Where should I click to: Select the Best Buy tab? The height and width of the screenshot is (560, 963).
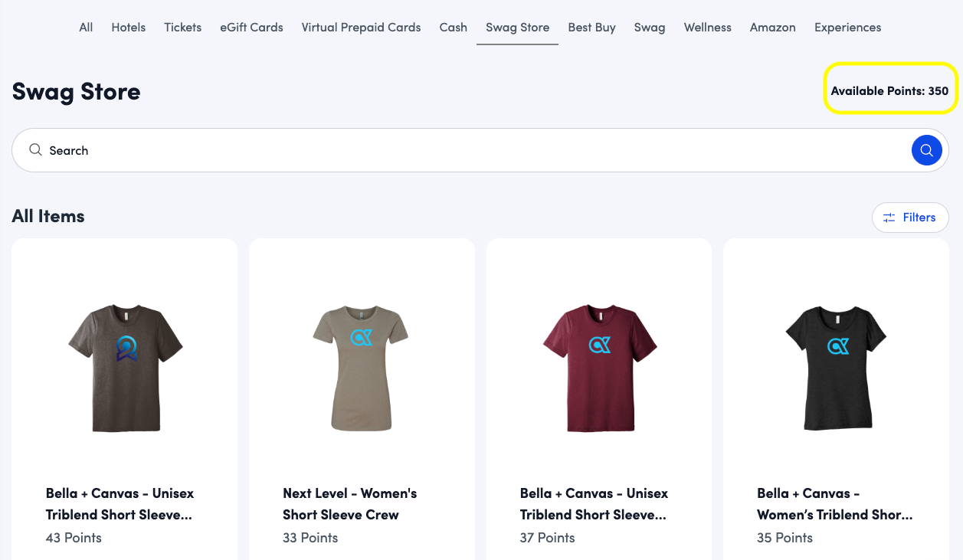coord(591,28)
